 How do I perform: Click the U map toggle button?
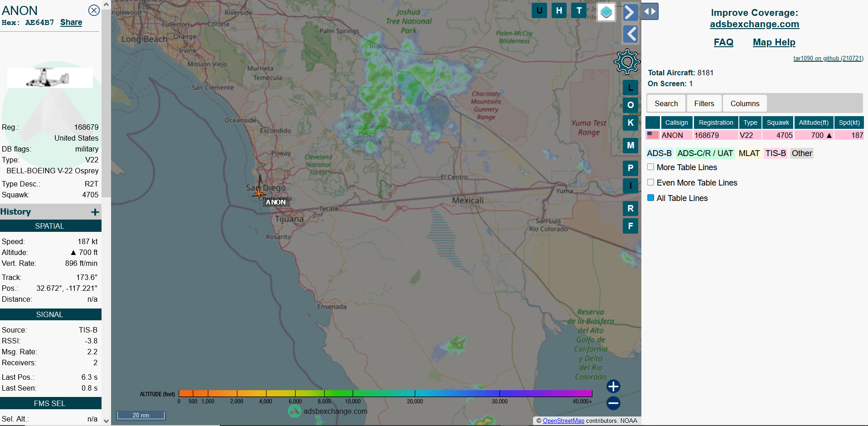click(539, 10)
